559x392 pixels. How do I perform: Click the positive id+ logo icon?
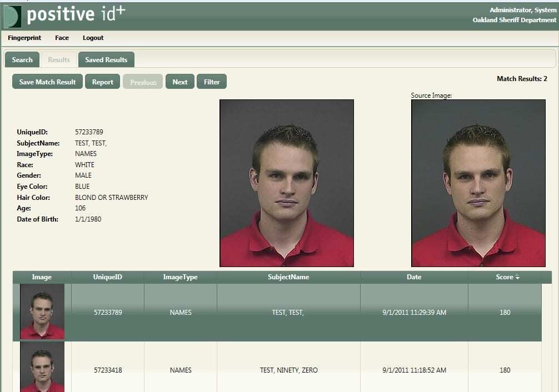(12, 17)
